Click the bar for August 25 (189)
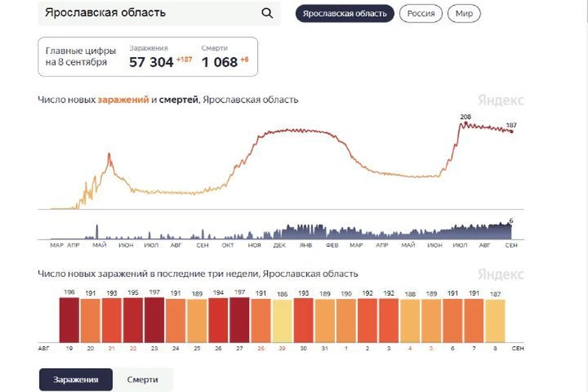 [x=197, y=321]
